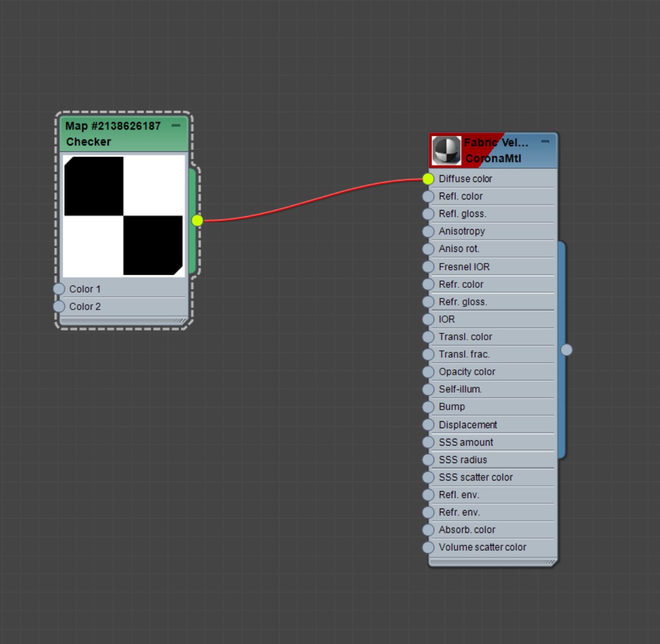Click the Anisotropy slot label

[x=462, y=231]
